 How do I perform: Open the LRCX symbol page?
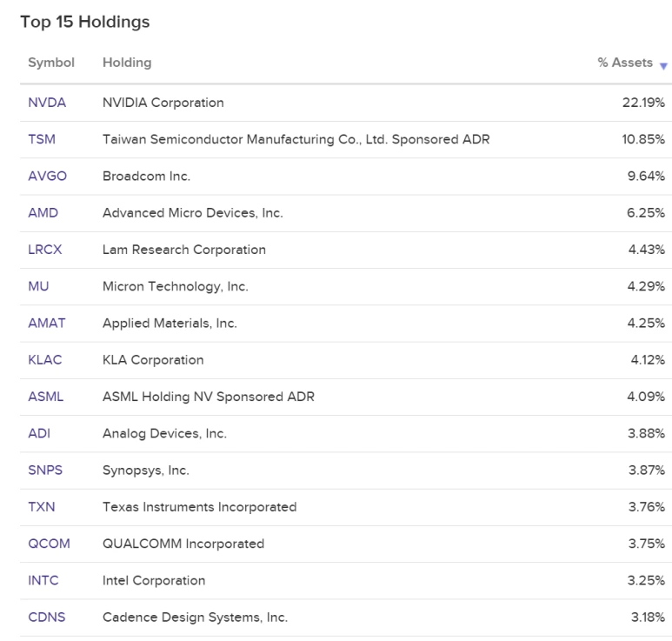click(45, 250)
